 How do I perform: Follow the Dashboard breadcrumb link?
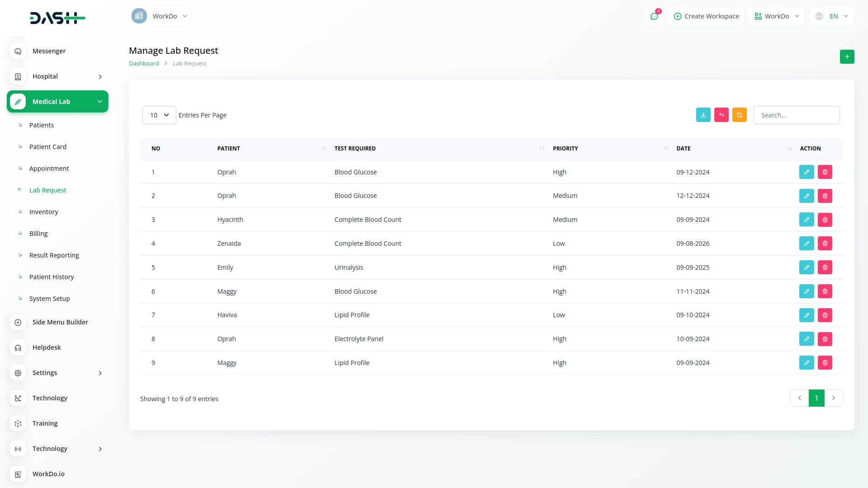144,64
